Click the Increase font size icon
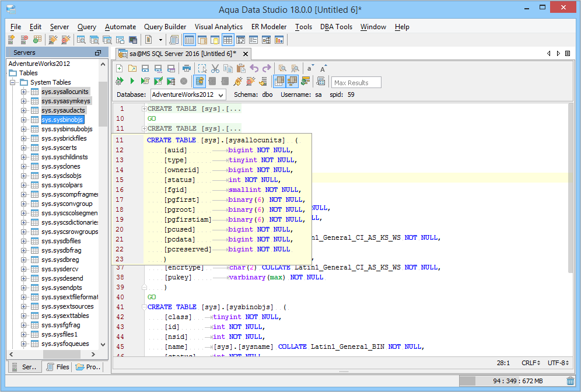 [323, 68]
